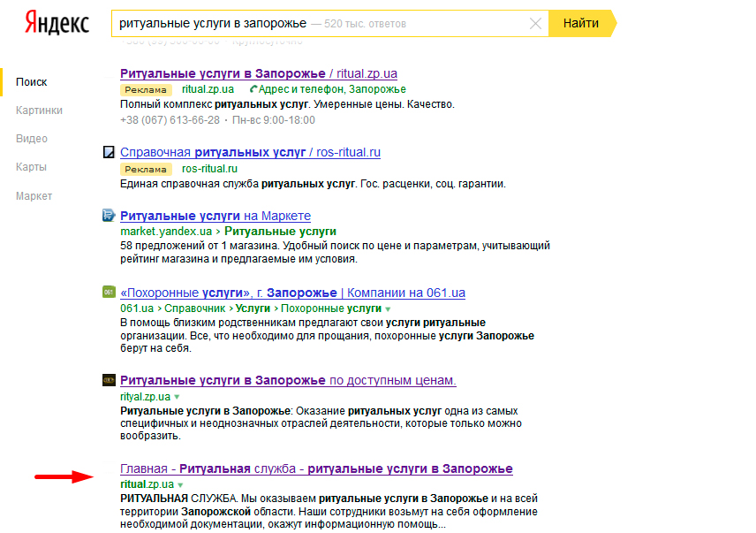The height and width of the screenshot is (533, 756).
Task: Switch to the Видео search tab
Action: [x=32, y=139]
